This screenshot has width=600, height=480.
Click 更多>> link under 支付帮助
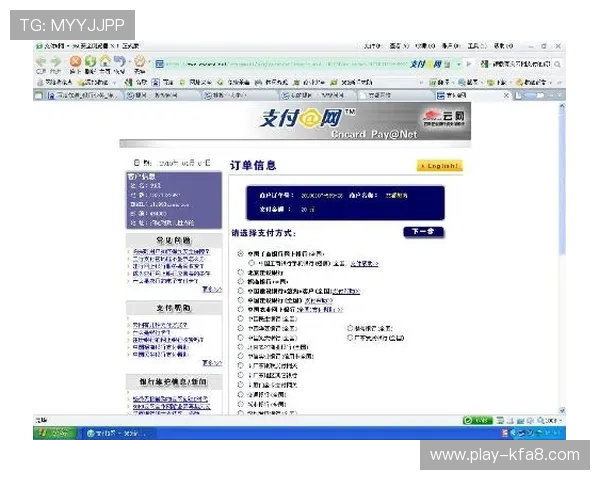click(212, 362)
